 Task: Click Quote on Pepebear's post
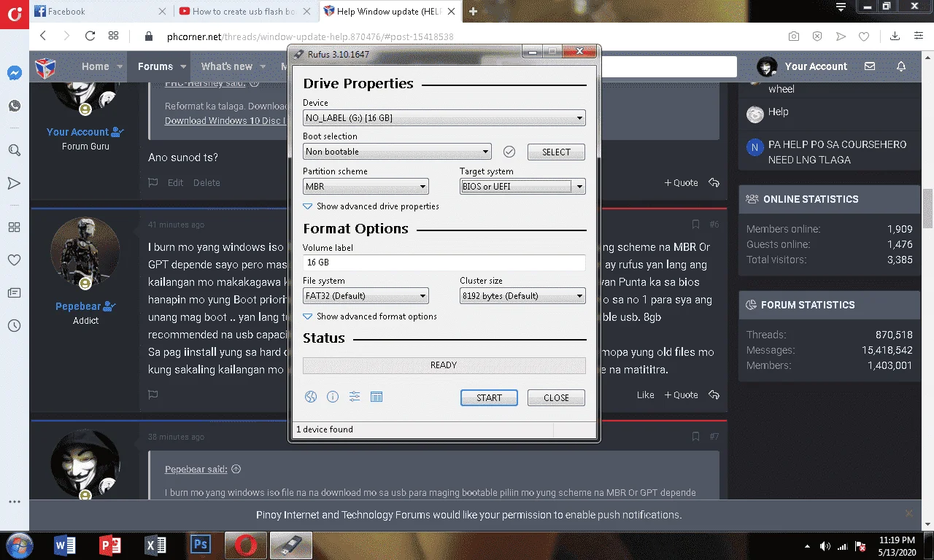click(682, 394)
